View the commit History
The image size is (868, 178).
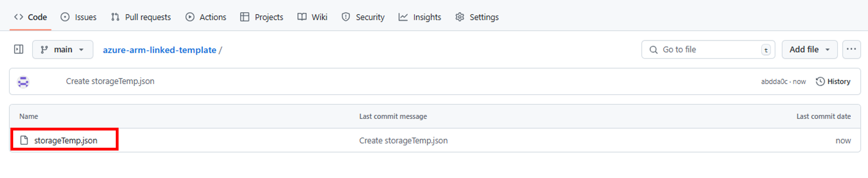(x=833, y=81)
